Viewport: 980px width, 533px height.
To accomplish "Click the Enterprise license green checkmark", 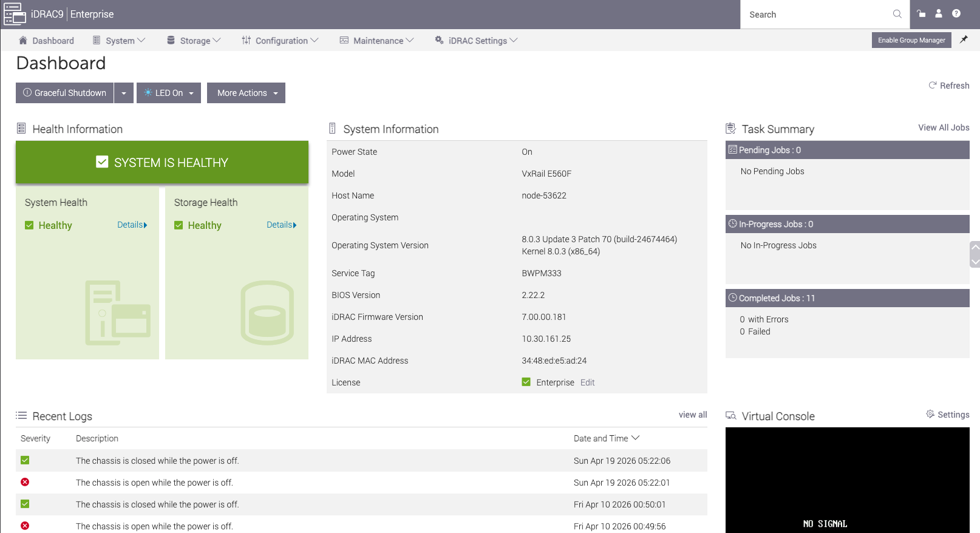I will click(526, 382).
